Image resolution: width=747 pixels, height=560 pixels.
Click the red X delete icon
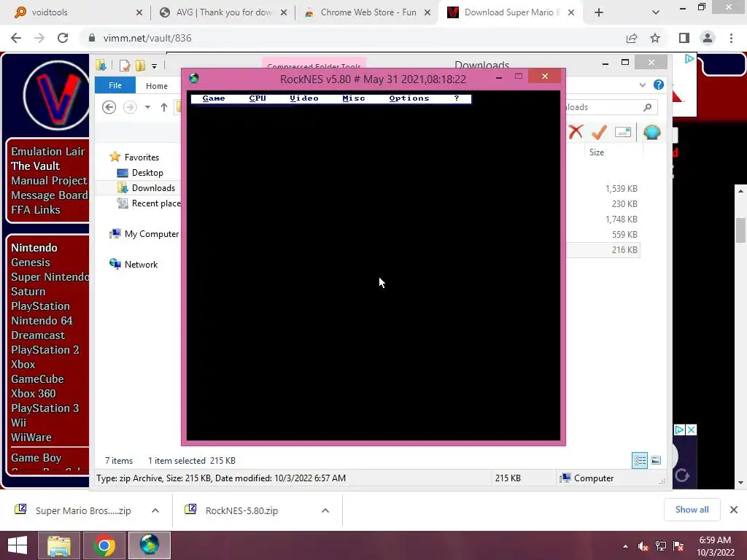coord(576,132)
